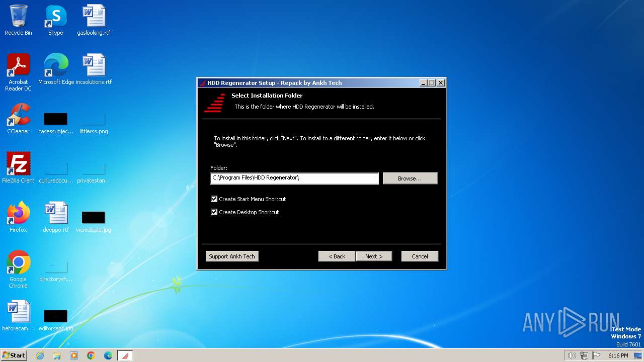This screenshot has width=644, height=362.
Task: Open Chrome from the taskbar
Action: (91, 355)
